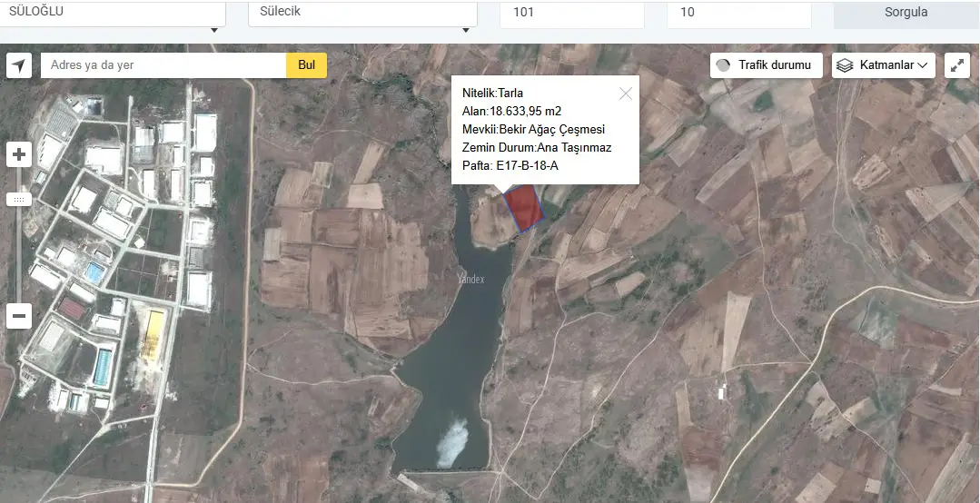
Task: Zoom out with the minus button
Action: 19,316
